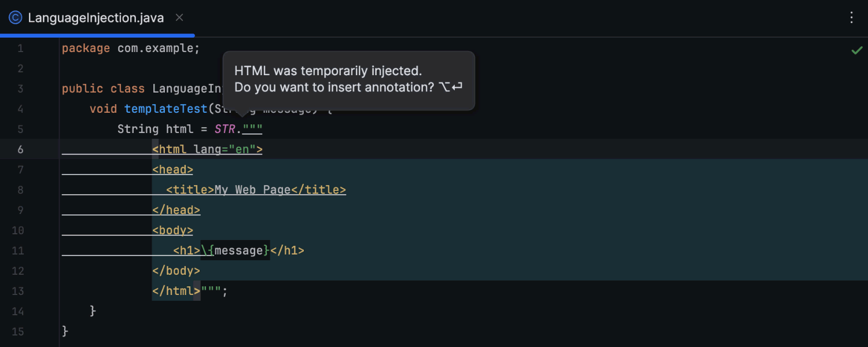Click line number 6 in gutter

pos(20,149)
